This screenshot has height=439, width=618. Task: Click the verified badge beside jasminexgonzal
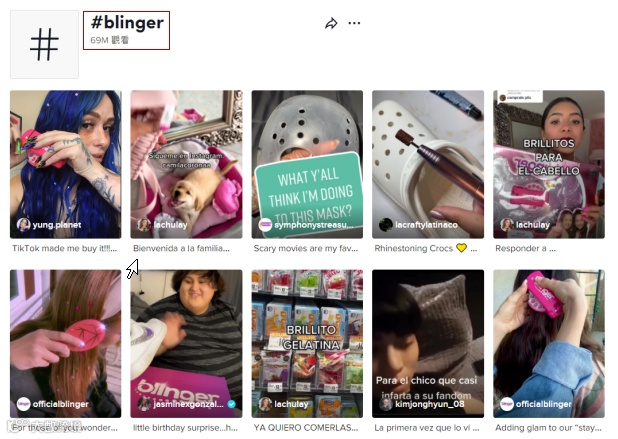232,404
